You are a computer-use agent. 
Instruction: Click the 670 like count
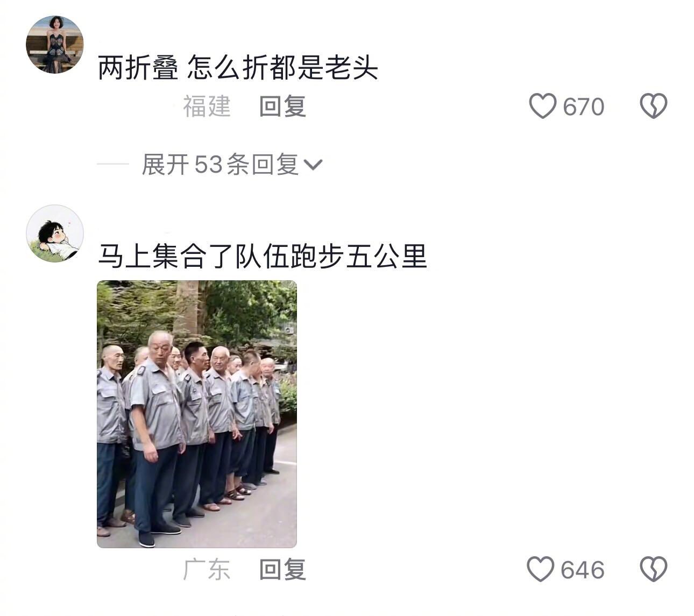click(584, 107)
